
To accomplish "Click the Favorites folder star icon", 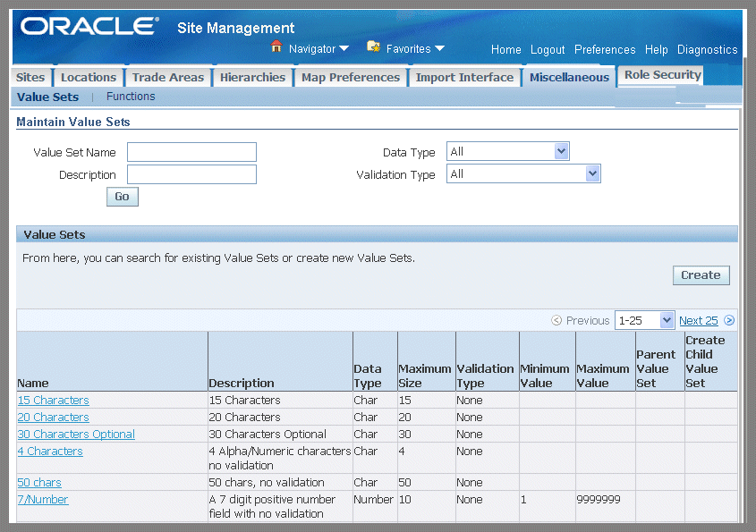I will click(373, 46).
